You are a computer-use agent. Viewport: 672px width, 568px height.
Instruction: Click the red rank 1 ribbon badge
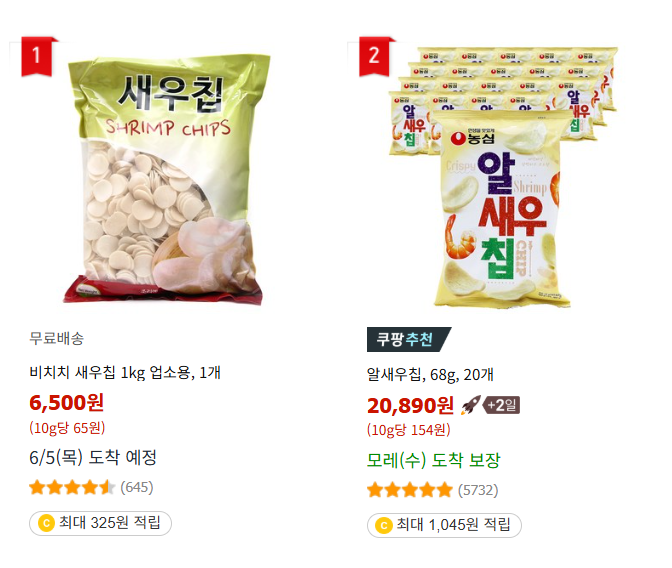pos(36,56)
